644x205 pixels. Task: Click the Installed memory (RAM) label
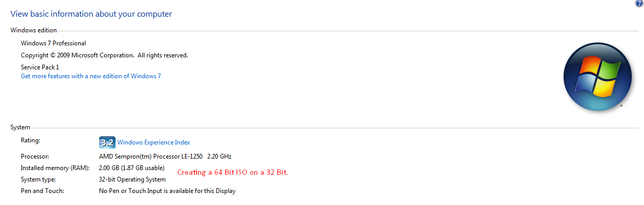tap(55, 168)
